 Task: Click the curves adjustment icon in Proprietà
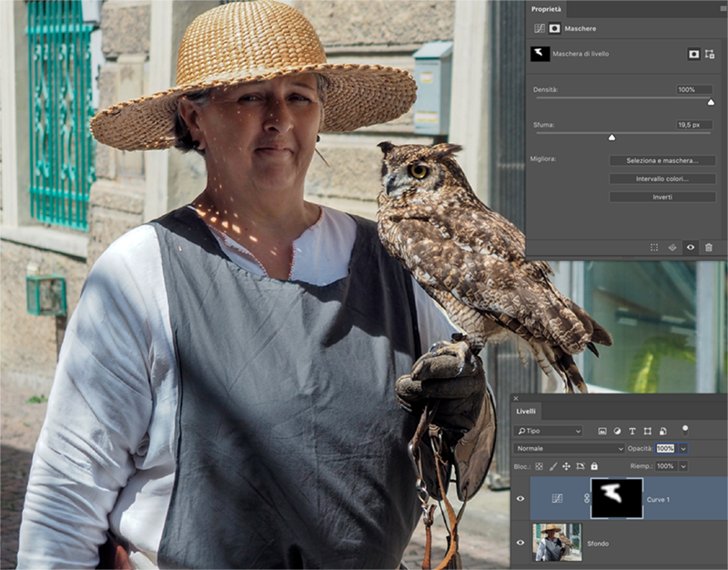539,28
